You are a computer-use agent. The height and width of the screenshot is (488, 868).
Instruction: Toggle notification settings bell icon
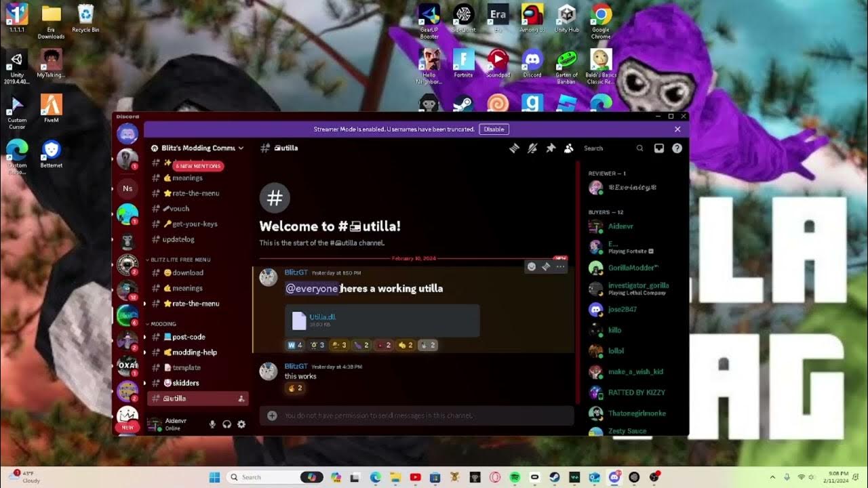[x=532, y=148]
